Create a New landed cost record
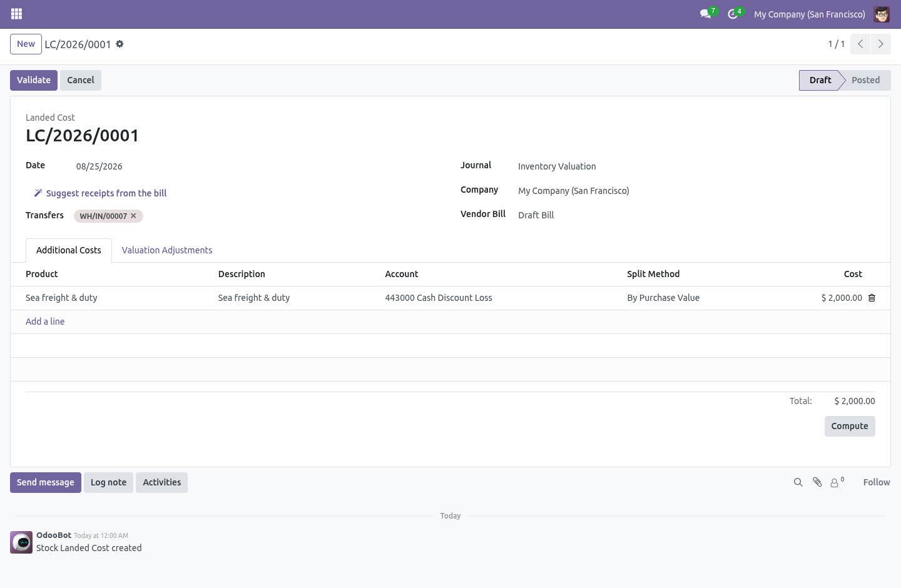The image size is (901, 588). pyautogui.click(x=26, y=44)
